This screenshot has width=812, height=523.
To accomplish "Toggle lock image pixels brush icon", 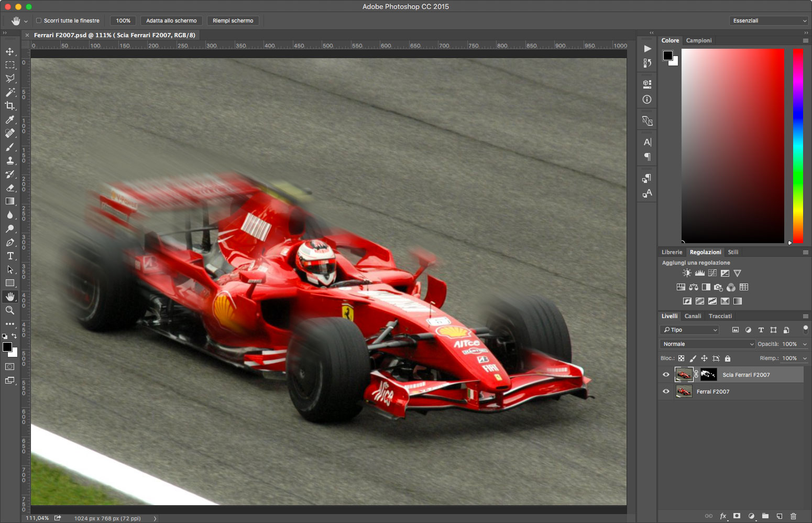I will 693,358.
